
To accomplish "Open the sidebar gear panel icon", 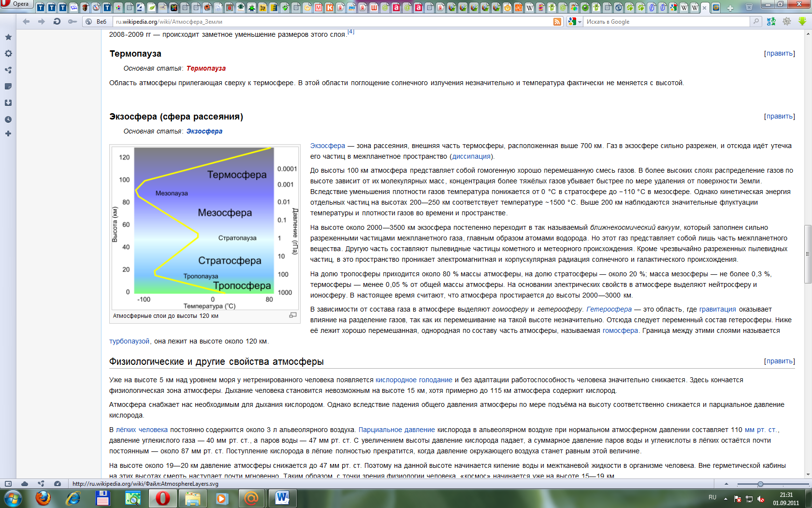I will click(x=8, y=54).
